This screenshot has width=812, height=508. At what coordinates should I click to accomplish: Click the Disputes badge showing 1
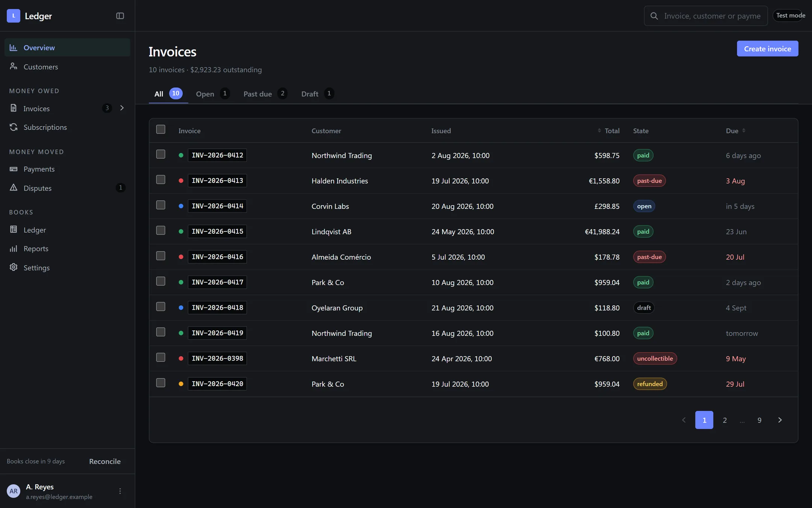120,187
